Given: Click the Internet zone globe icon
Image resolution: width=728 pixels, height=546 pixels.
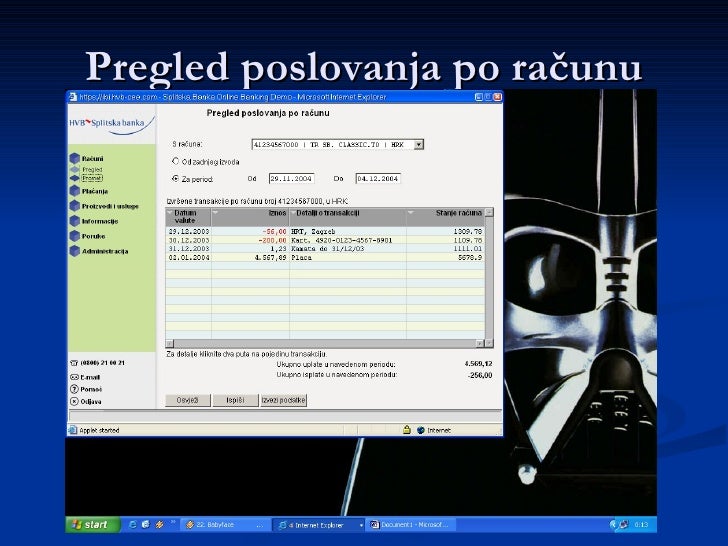Looking at the screenshot, I should click(421, 430).
